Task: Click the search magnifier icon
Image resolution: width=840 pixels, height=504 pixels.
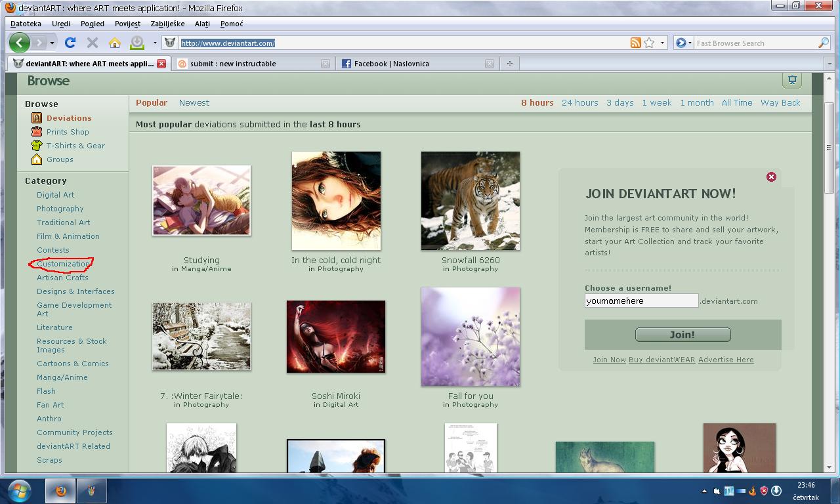Action: (824, 43)
